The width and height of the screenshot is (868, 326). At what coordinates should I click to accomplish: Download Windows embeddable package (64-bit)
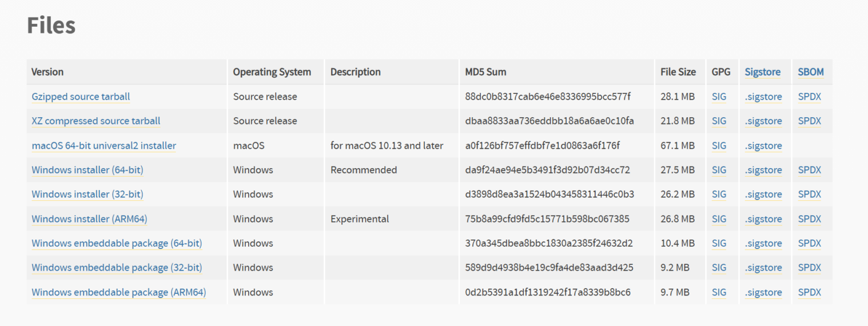point(117,243)
